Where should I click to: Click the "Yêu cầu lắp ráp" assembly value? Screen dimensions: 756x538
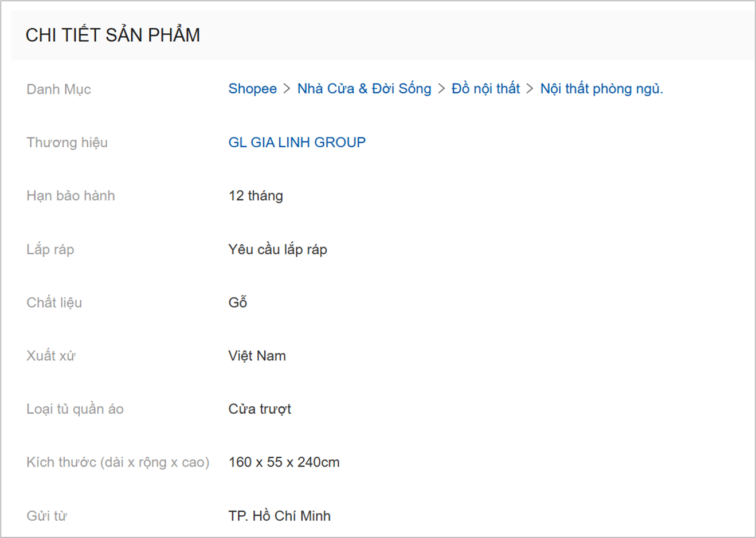[x=277, y=249]
